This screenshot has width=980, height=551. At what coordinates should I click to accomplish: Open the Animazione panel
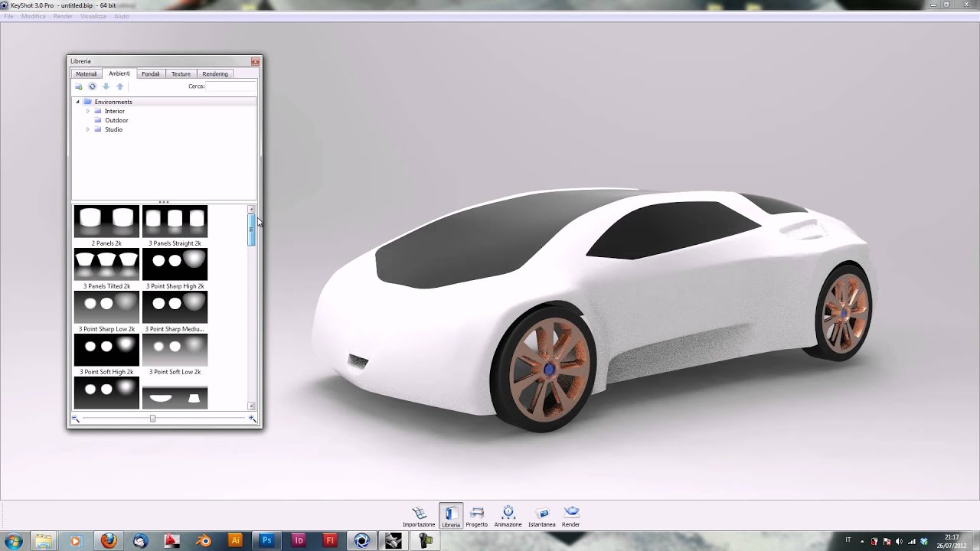click(508, 517)
